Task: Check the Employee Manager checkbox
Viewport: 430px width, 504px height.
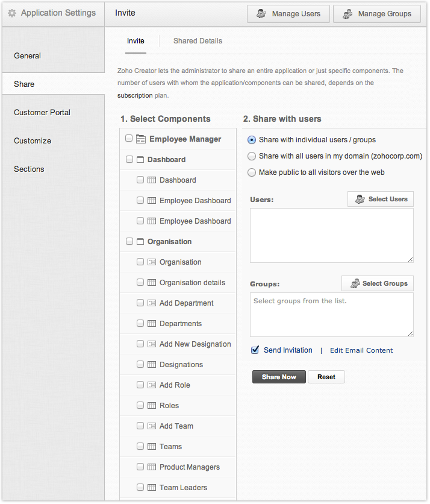Action: [129, 139]
